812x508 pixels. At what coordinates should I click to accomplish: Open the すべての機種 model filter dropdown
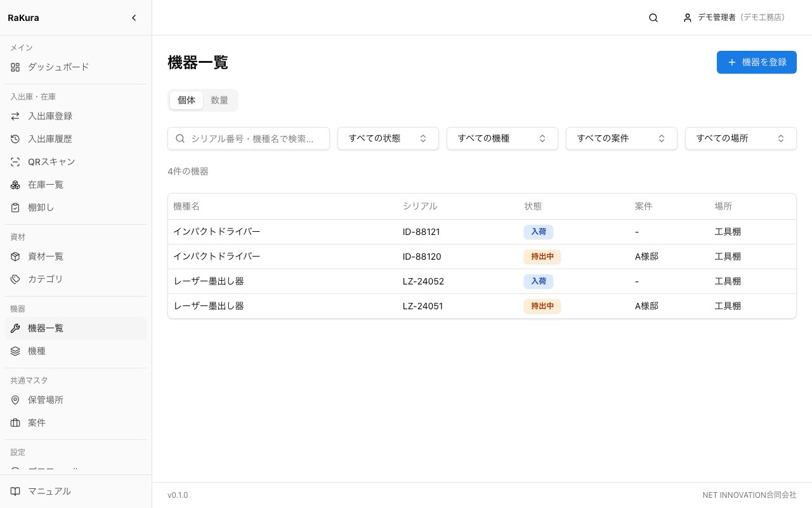point(502,138)
